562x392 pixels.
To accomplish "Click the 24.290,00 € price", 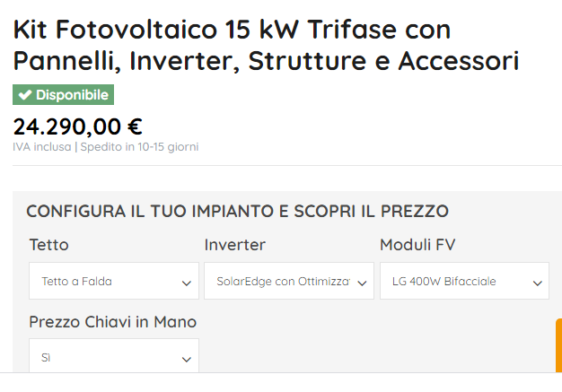I will [77, 126].
